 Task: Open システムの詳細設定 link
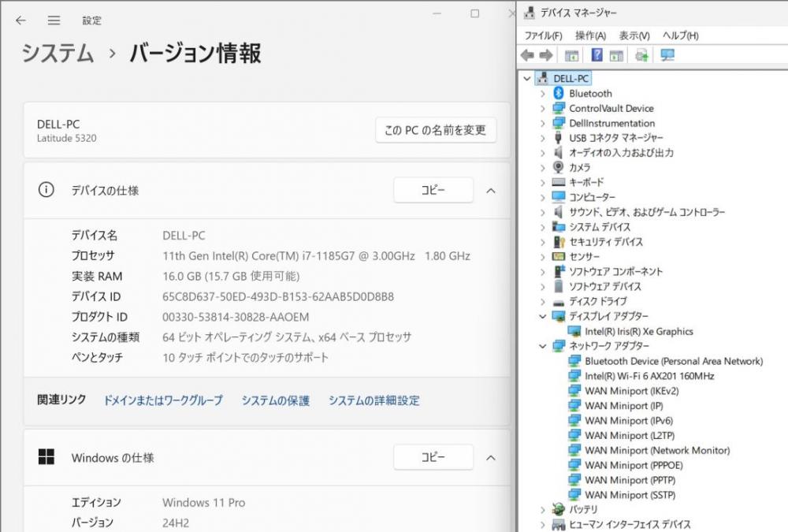(374, 400)
